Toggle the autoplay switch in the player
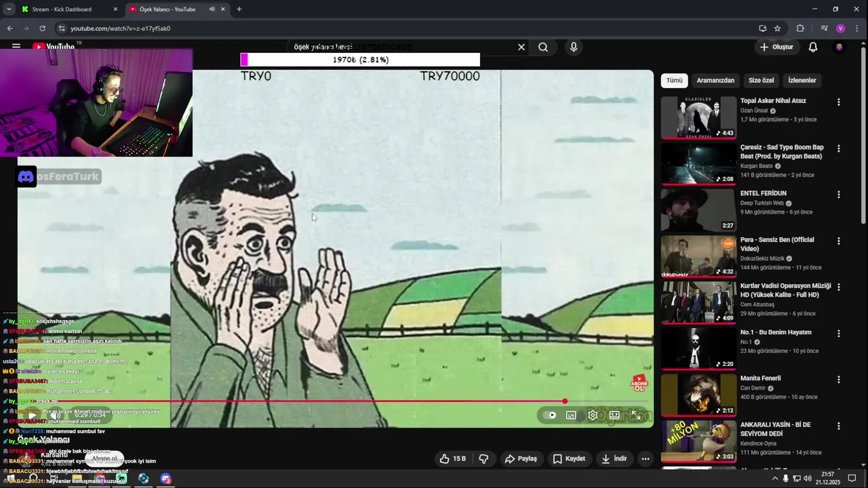This screenshot has width=868, height=488. click(x=551, y=415)
